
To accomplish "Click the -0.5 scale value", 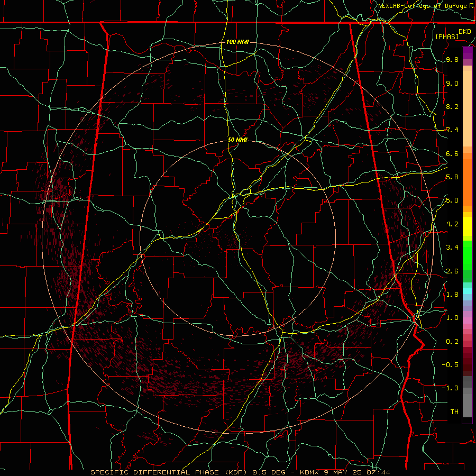I will pyautogui.click(x=450, y=364).
